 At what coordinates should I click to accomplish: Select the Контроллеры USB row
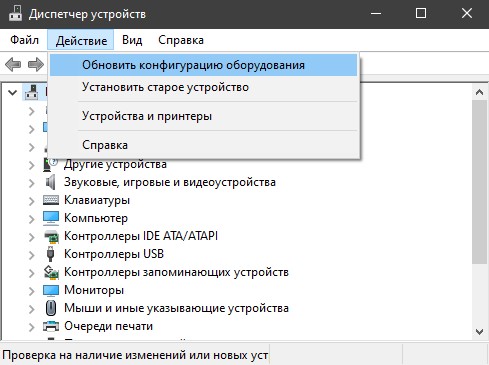[114, 254]
